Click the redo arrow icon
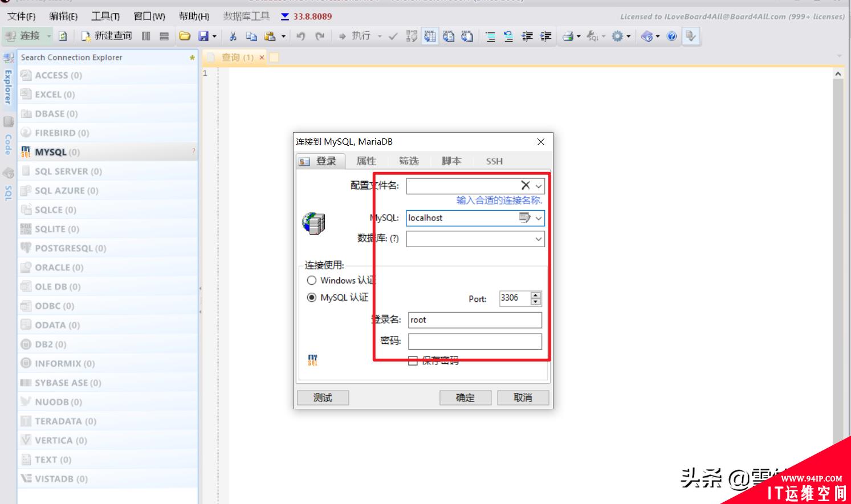 point(320,36)
